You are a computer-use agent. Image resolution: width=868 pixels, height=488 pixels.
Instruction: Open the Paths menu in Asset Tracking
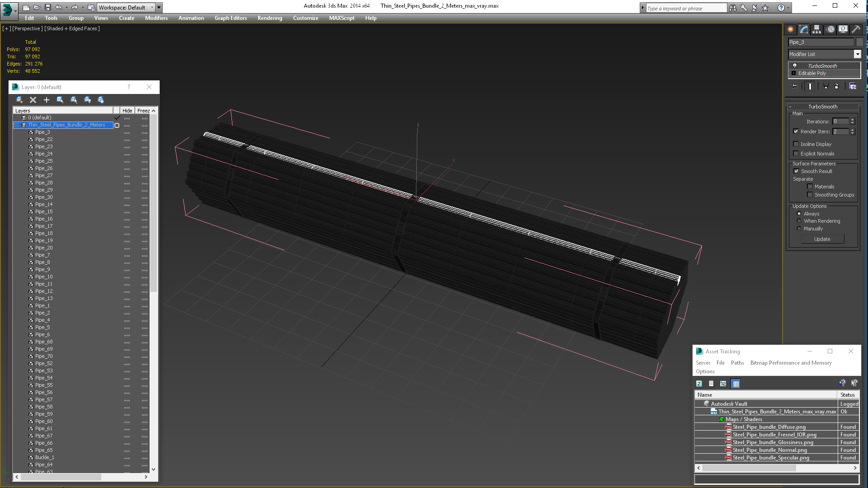pyautogui.click(x=737, y=363)
